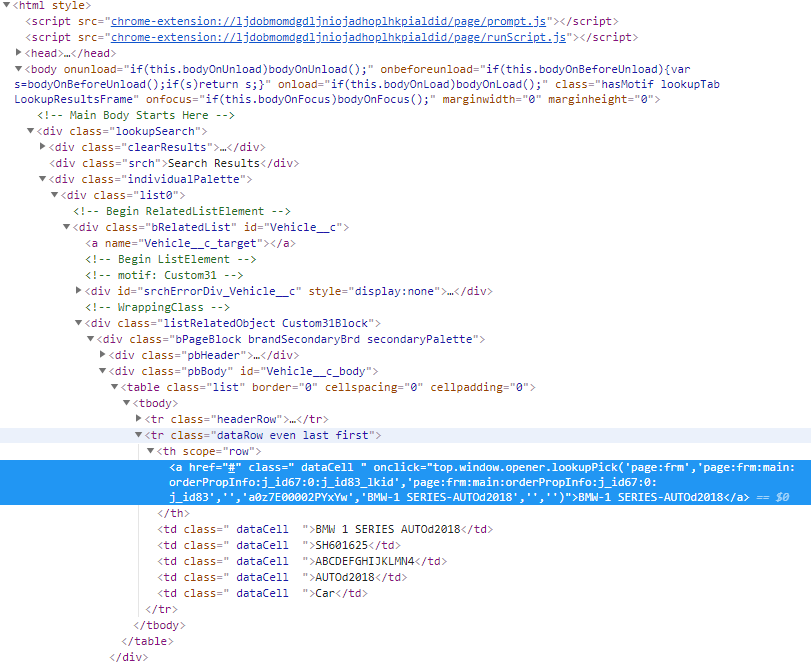811x666 pixels.
Task: Select the td containing SH601625
Action: coord(279,546)
